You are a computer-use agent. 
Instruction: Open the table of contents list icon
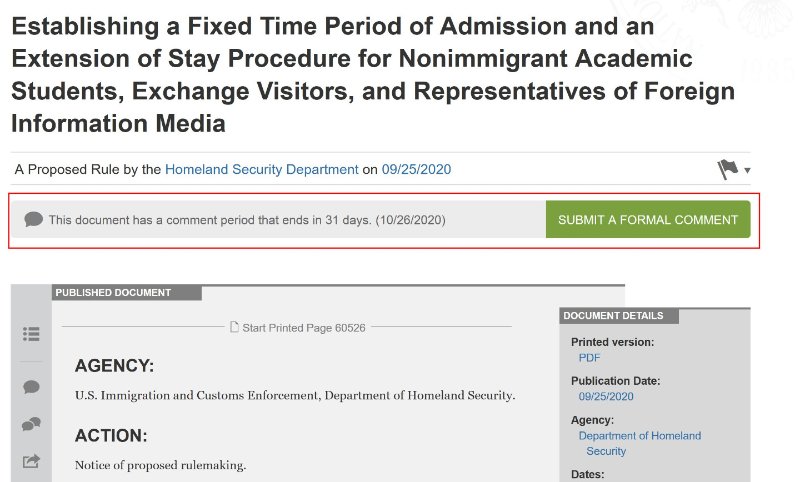coord(31,334)
